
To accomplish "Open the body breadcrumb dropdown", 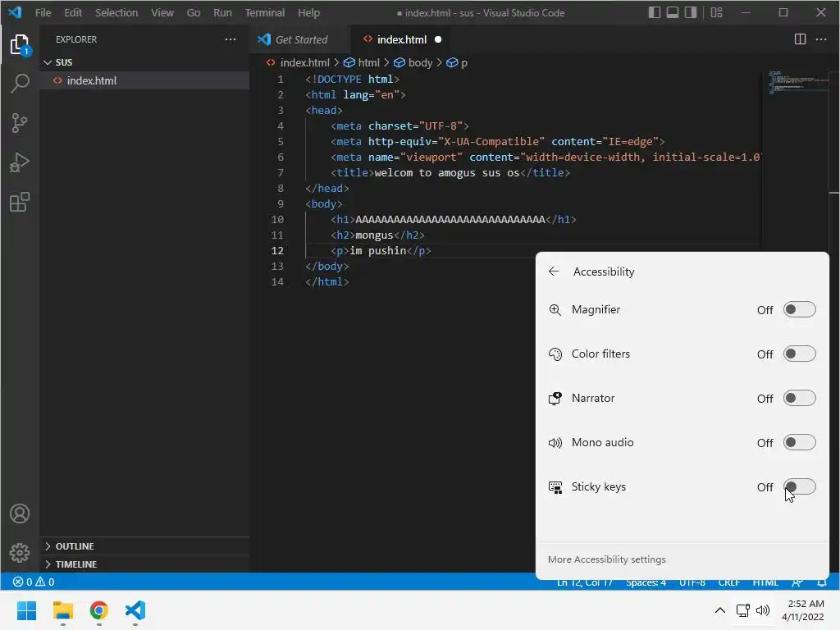I will pyautogui.click(x=413, y=62).
